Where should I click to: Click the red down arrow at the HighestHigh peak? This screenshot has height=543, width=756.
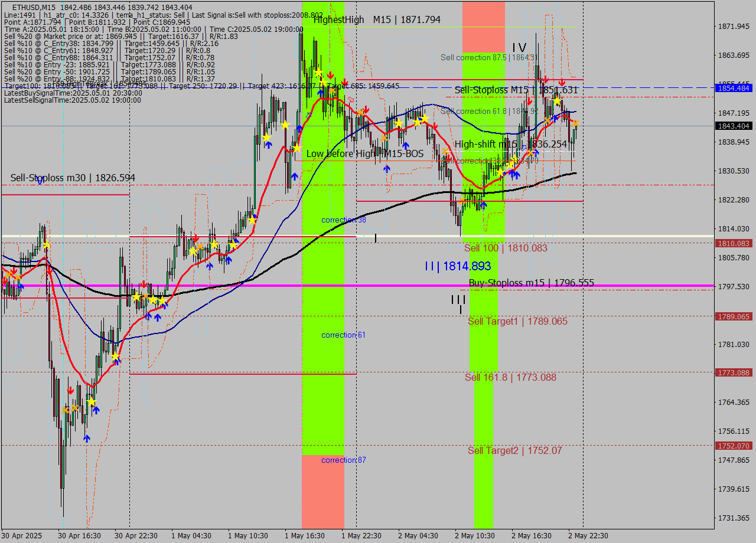(330, 74)
